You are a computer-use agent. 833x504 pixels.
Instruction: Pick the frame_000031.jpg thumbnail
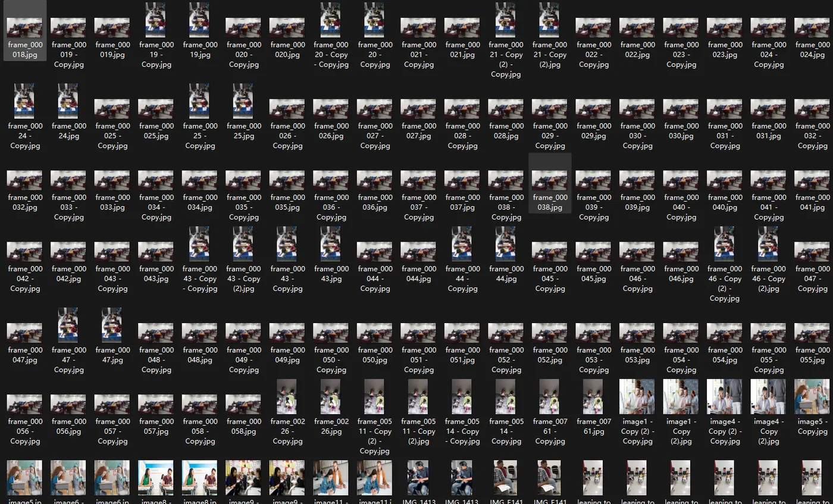[x=769, y=109]
